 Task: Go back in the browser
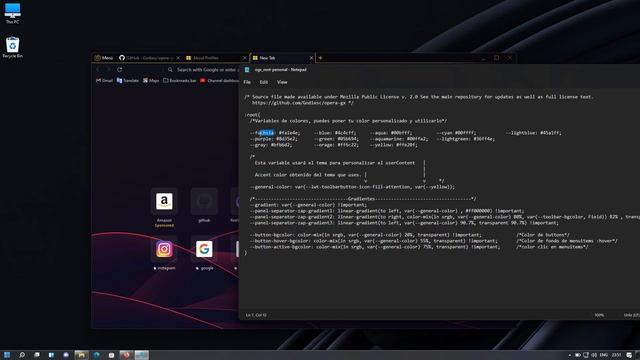click(98, 70)
